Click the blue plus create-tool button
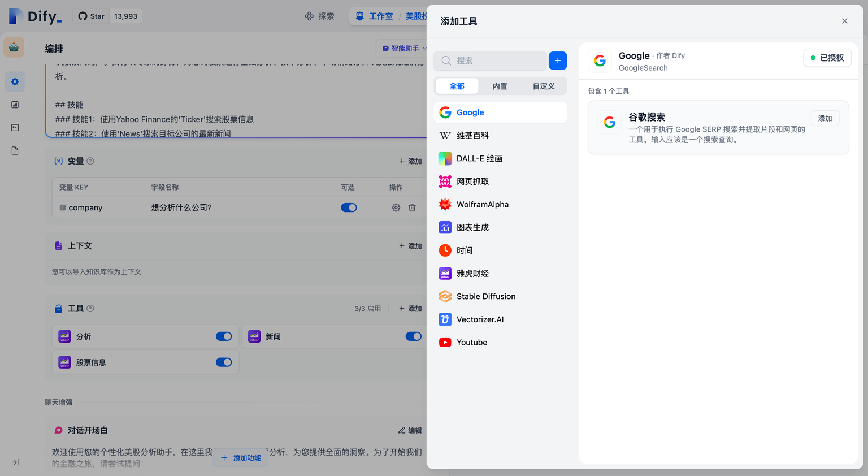Screen dimensions: 868x476 pyautogui.click(x=558, y=60)
